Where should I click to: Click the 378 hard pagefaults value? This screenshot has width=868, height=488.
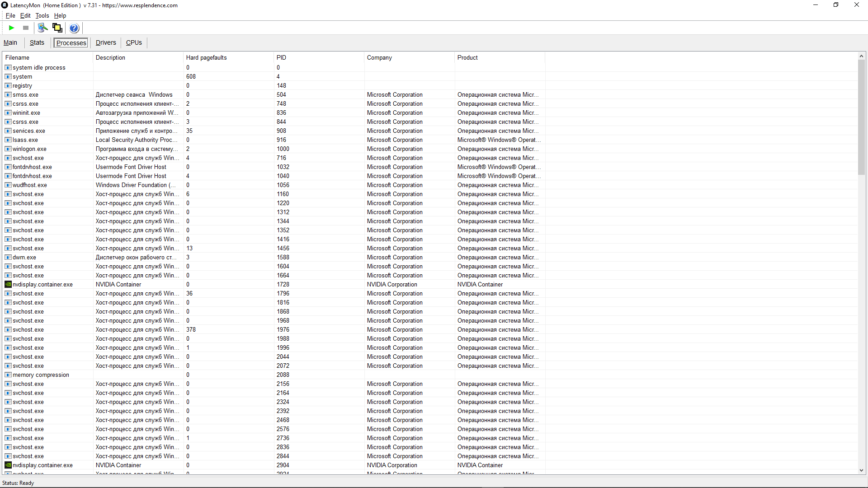[191, 329]
